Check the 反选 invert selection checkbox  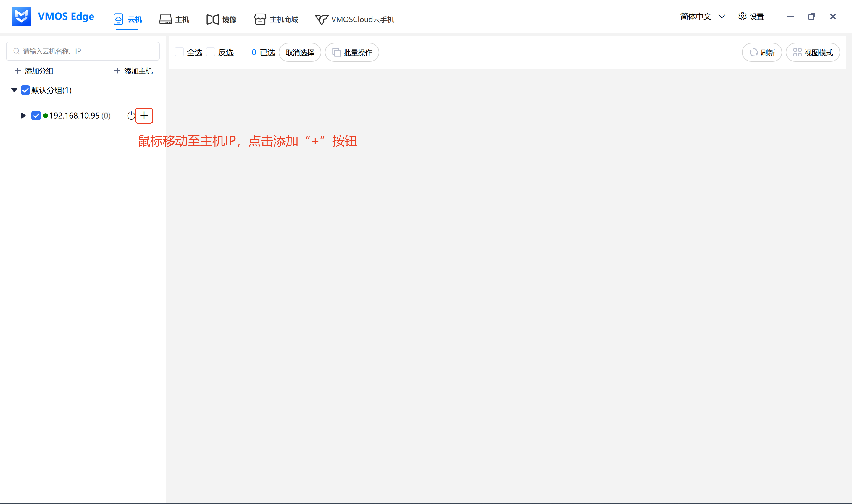coord(211,52)
